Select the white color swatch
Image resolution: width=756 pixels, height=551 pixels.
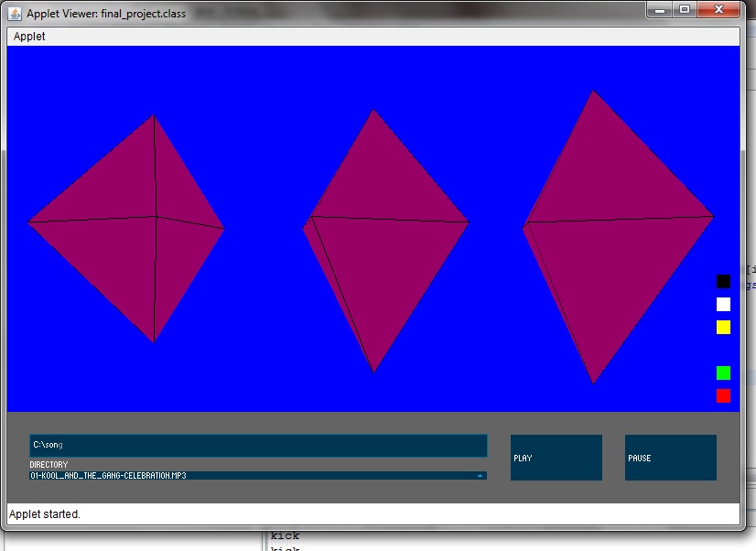click(723, 305)
